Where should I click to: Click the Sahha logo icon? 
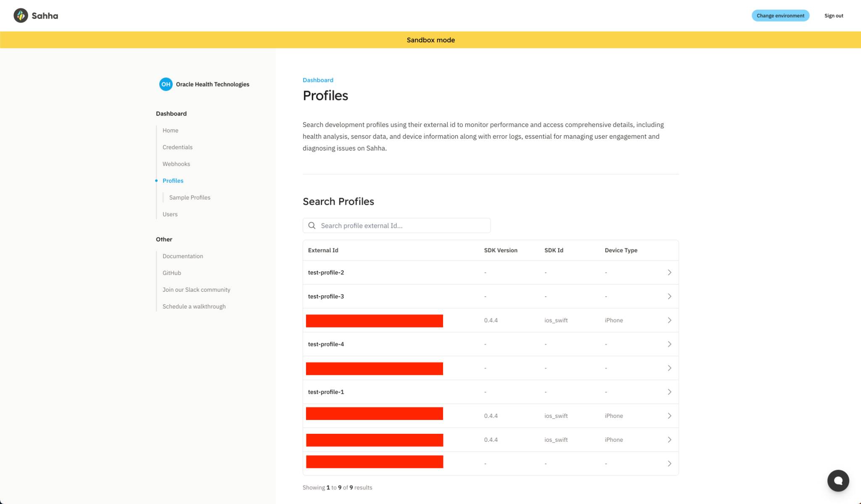click(21, 16)
